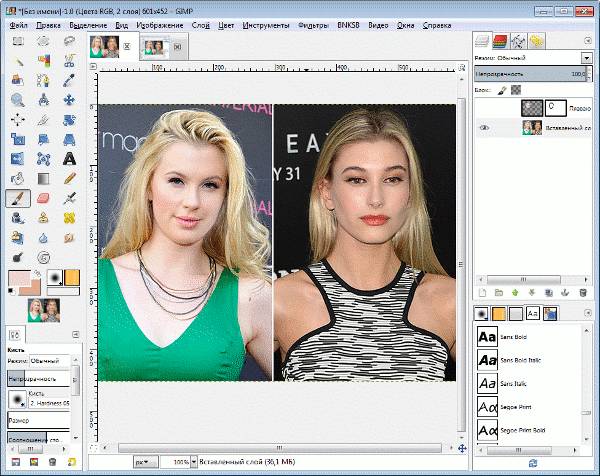Select the Foreground Select tool
Viewport: 600px width, 476px height.
pos(18,80)
